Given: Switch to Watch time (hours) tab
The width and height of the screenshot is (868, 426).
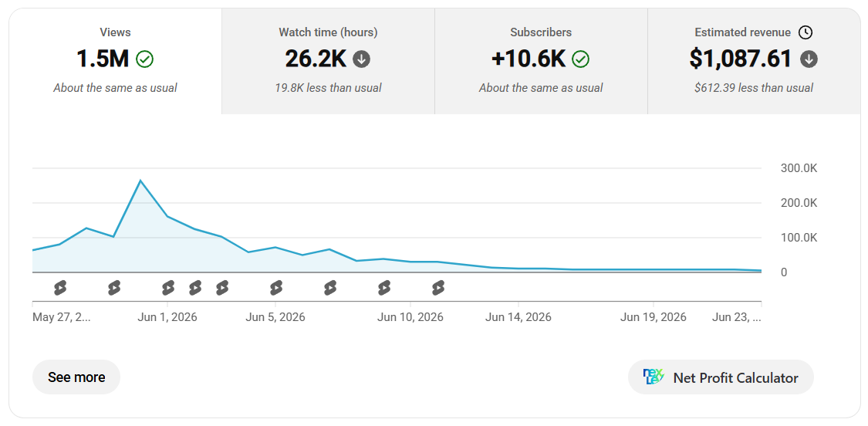Looking at the screenshot, I should coord(328,62).
